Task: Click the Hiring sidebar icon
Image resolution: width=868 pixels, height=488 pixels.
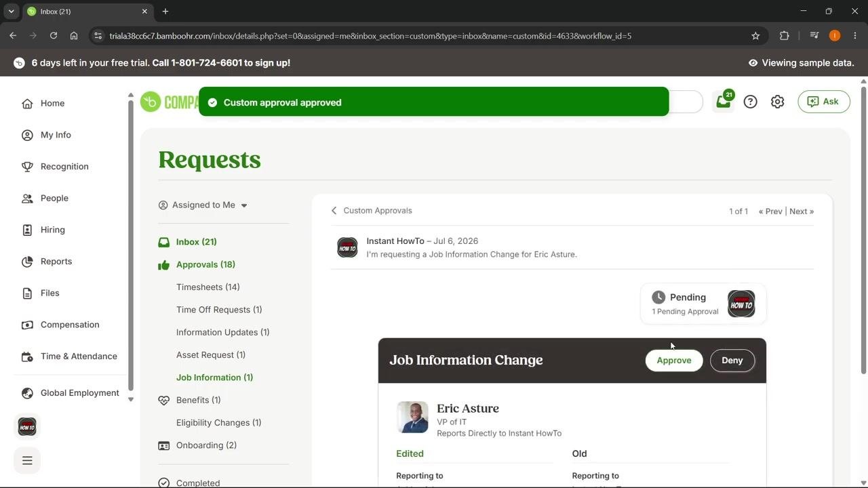Action: click(x=27, y=230)
